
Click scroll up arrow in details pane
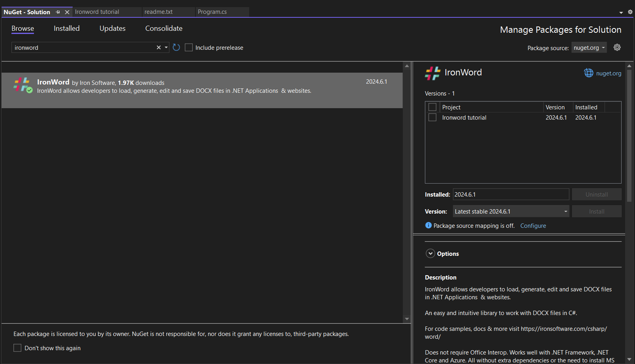[629, 66]
